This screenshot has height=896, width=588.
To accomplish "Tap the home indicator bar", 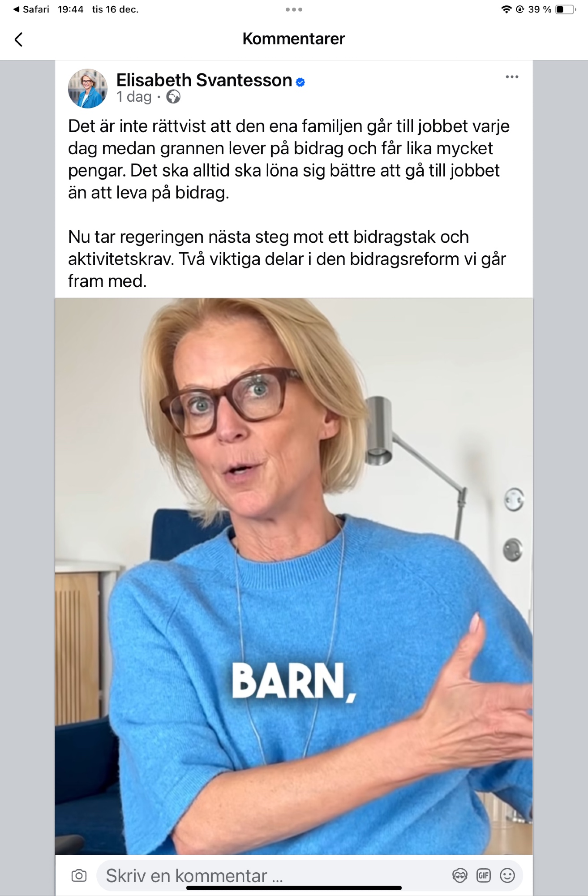I will point(294,888).
